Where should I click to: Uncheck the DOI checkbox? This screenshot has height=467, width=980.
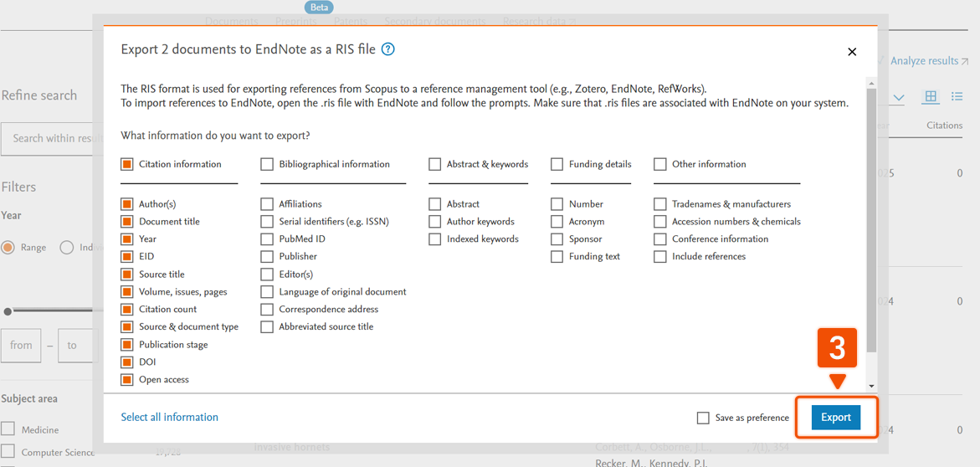127,362
